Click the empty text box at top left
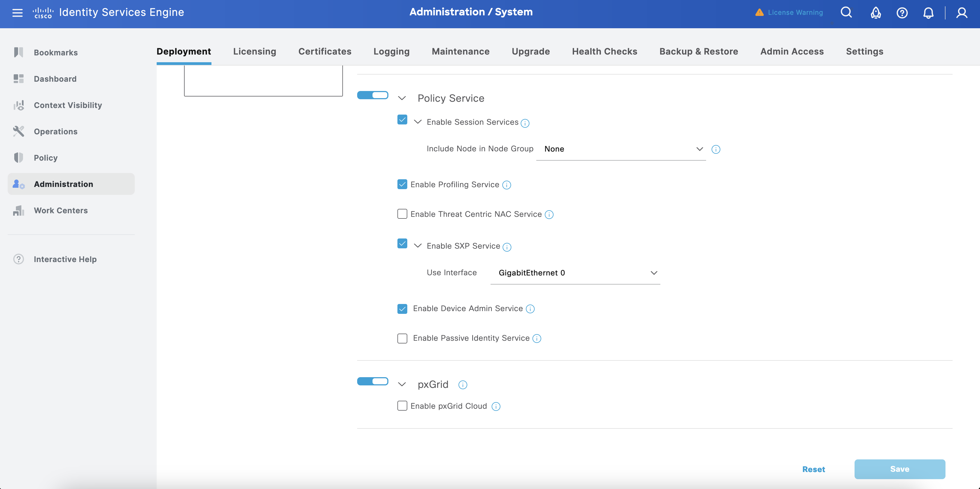 coord(263,81)
